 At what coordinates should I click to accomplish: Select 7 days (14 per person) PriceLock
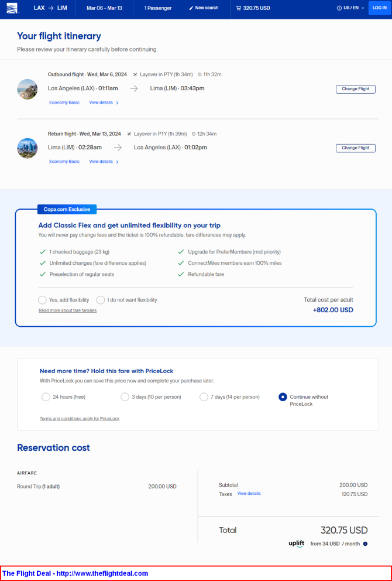tap(204, 397)
